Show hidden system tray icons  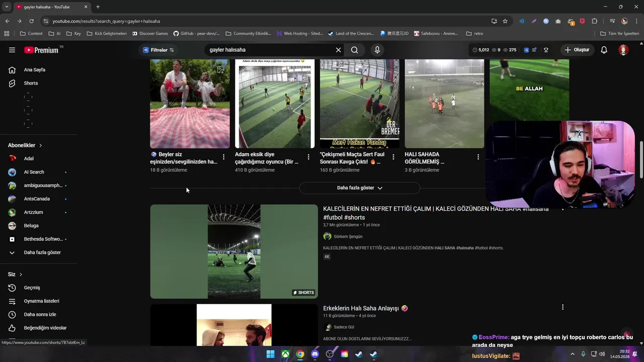[x=573, y=354]
